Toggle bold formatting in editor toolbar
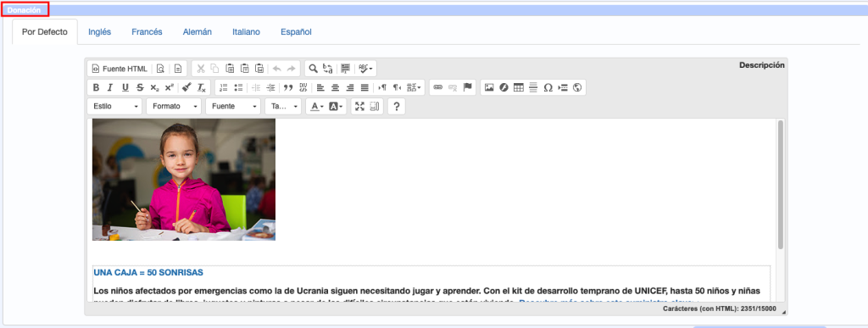Image resolution: width=868 pixels, height=328 pixels. pyautogui.click(x=97, y=87)
